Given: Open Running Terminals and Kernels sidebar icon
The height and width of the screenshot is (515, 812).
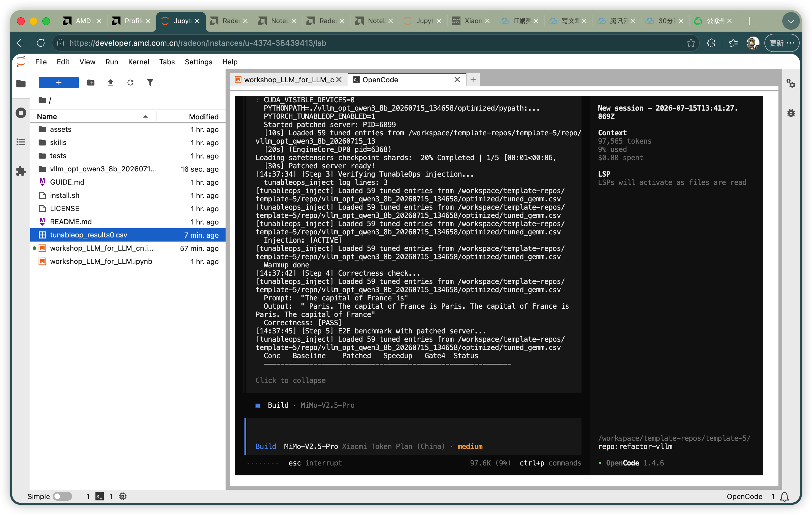Looking at the screenshot, I should 21,113.
